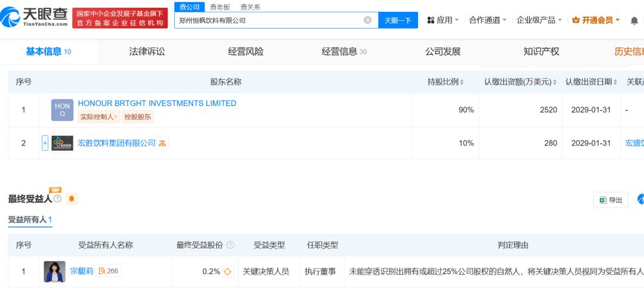Click the 判定理由 column header
This screenshot has height=292, width=644.
click(x=513, y=245)
